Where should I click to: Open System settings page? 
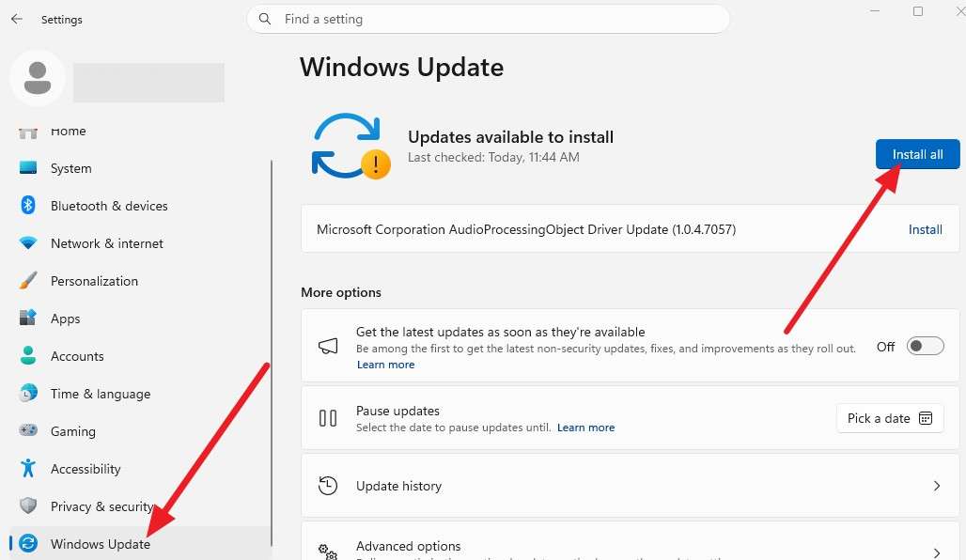coord(139,168)
